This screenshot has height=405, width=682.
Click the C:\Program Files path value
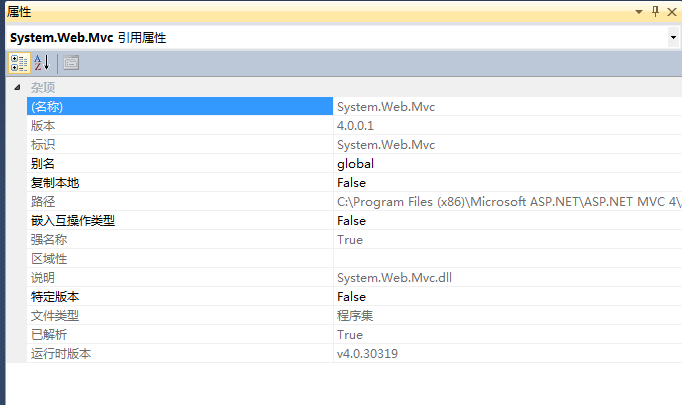[x=509, y=201]
